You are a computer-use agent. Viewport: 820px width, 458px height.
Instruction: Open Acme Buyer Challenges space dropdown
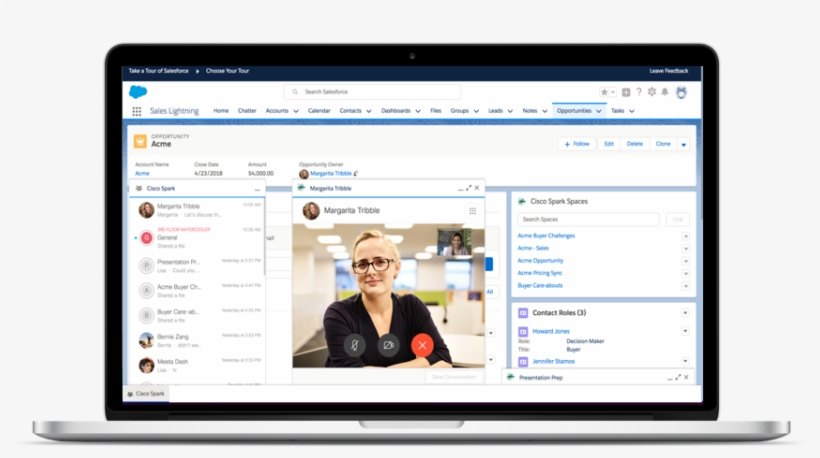[x=686, y=236]
